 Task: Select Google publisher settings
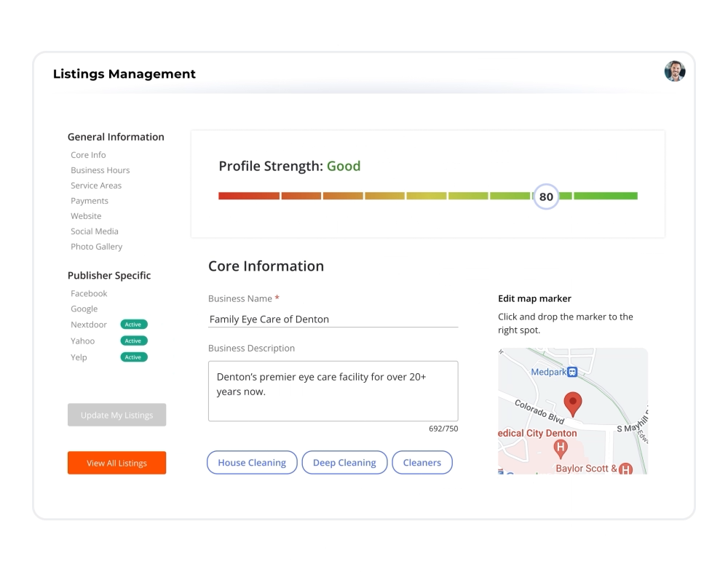tap(84, 309)
